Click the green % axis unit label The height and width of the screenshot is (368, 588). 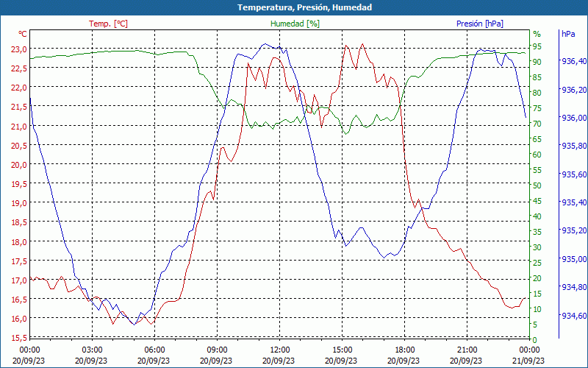537,34
